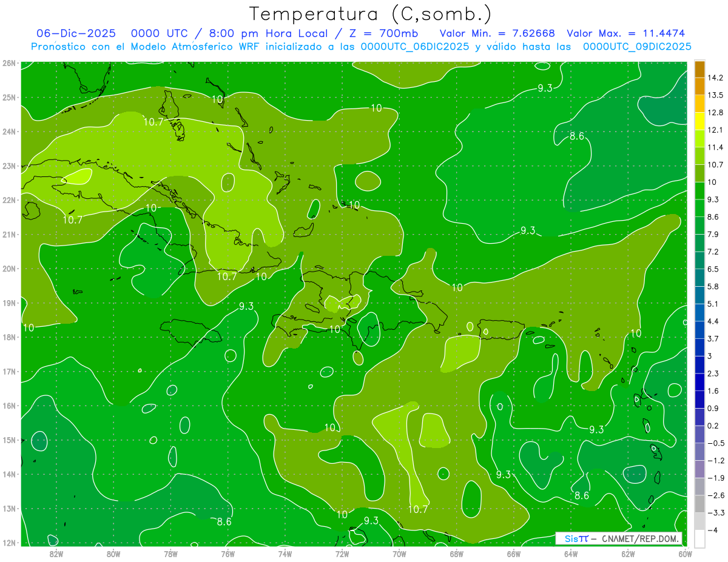This screenshot has height=562, width=728.
Task: Click the '20N' latitude axis label
Action: point(8,268)
